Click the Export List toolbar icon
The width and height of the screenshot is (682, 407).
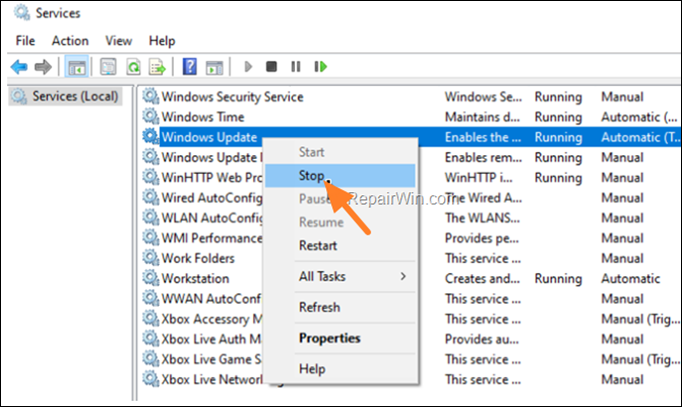pos(157,67)
